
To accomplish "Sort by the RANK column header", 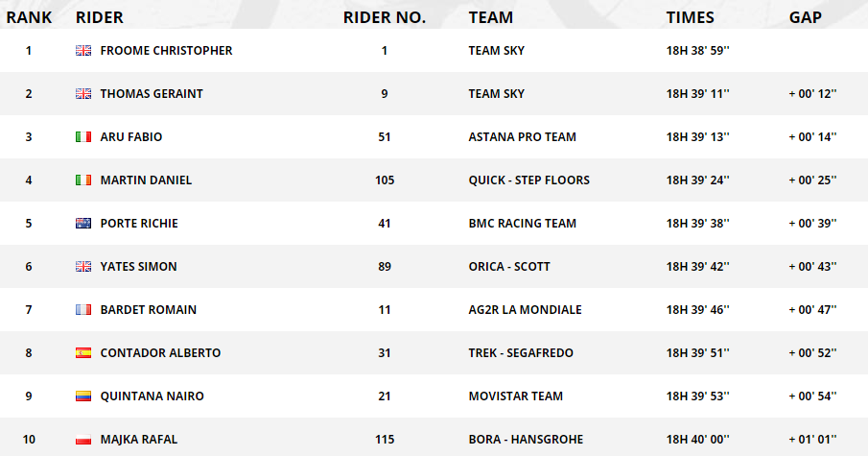I will tap(29, 17).
